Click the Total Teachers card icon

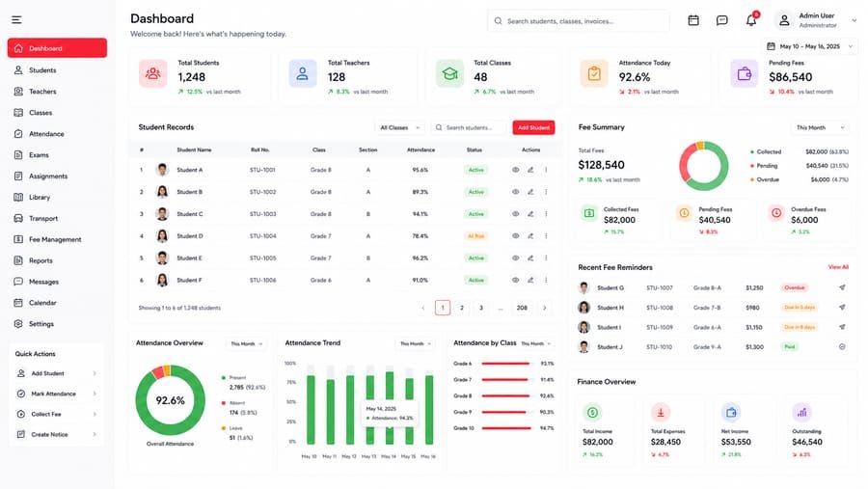pyautogui.click(x=302, y=73)
